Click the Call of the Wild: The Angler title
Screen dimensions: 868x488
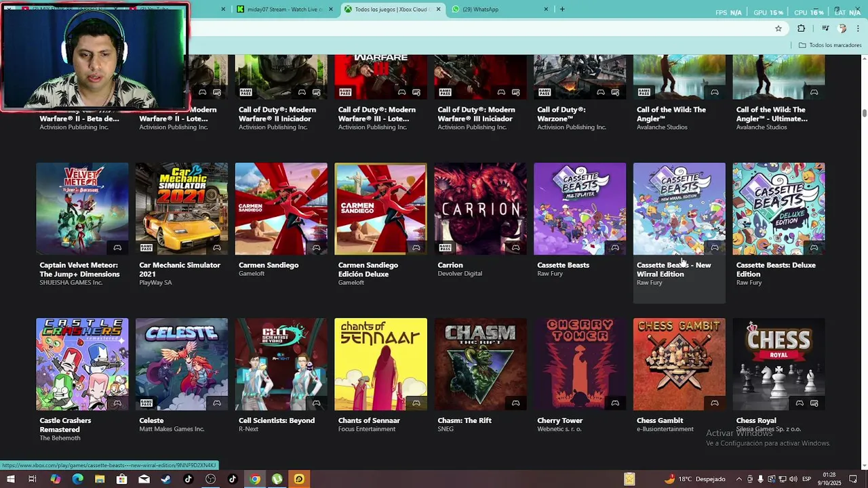tap(671, 114)
